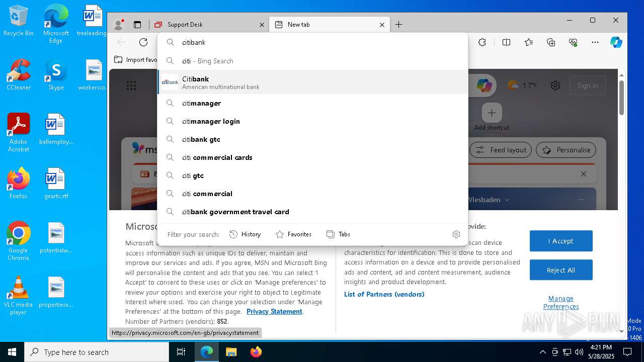Open the Edge profile avatar

coord(119,24)
